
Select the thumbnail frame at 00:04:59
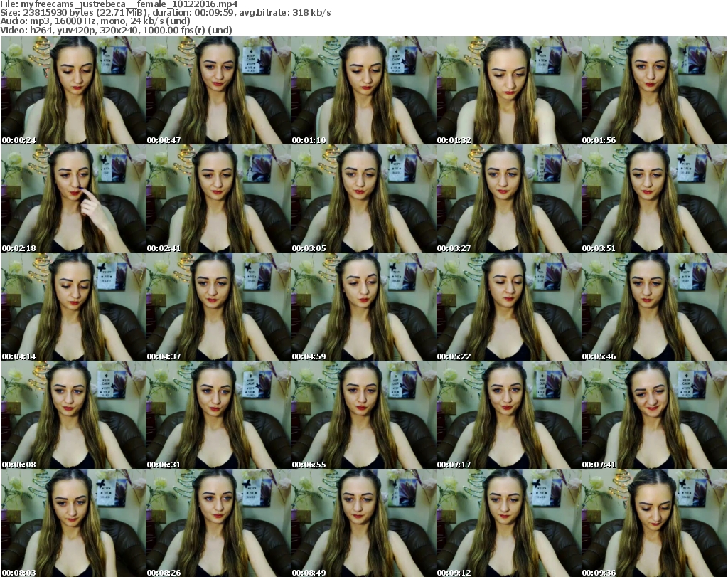point(363,307)
